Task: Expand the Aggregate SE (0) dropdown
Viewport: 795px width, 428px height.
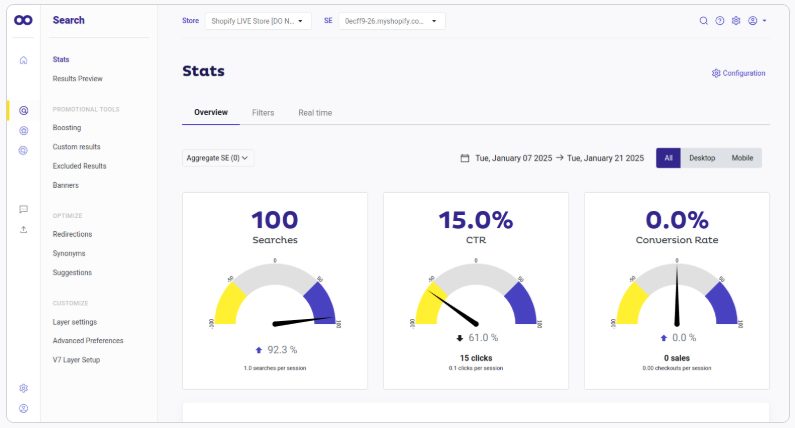Action: coord(218,158)
